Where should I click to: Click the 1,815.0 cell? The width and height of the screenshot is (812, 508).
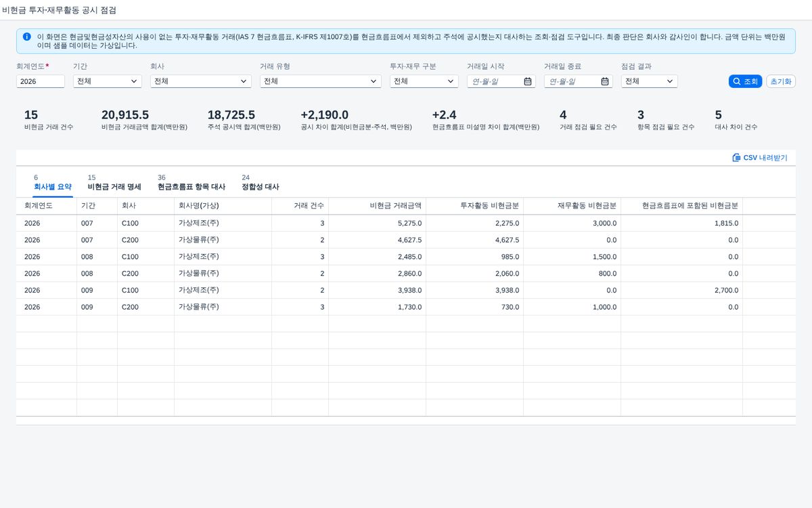point(682,224)
